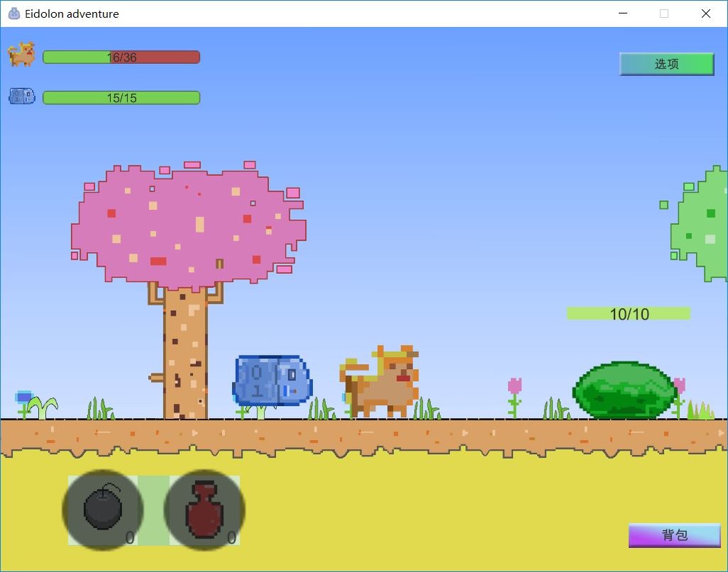Image resolution: width=728 pixels, height=572 pixels.
Task: Click the orange dog portrait icon
Action: point(21,55)
